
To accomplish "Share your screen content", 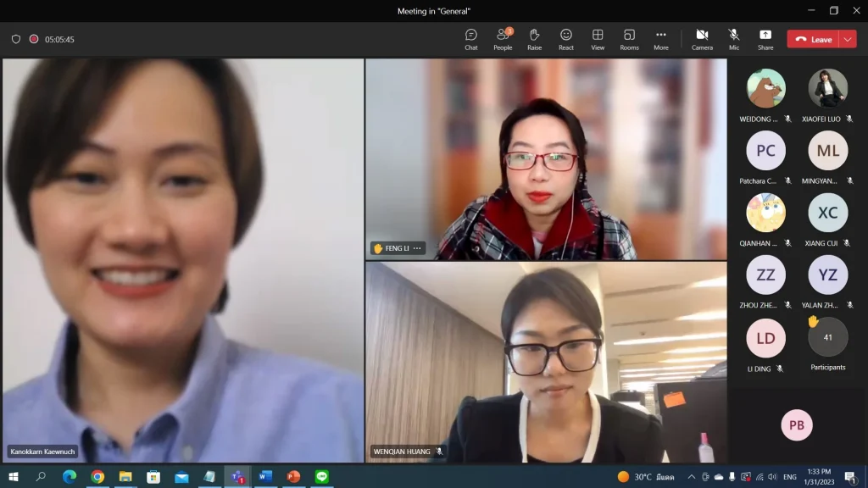I will 765,39.
